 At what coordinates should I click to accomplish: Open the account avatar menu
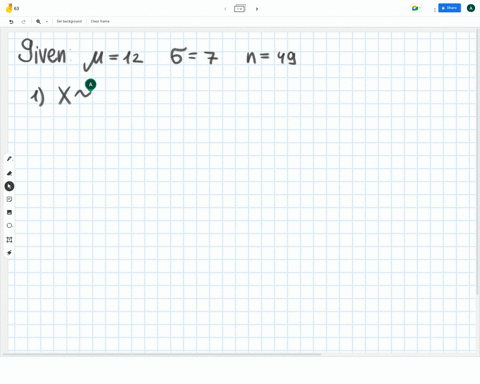point(471,8)
